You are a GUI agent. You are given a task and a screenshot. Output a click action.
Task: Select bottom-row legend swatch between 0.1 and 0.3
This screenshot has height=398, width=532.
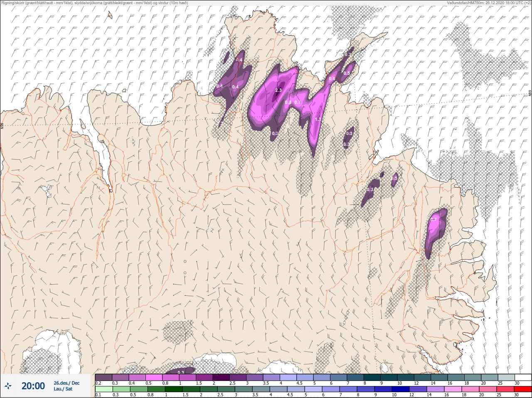[x=103, y=389]
